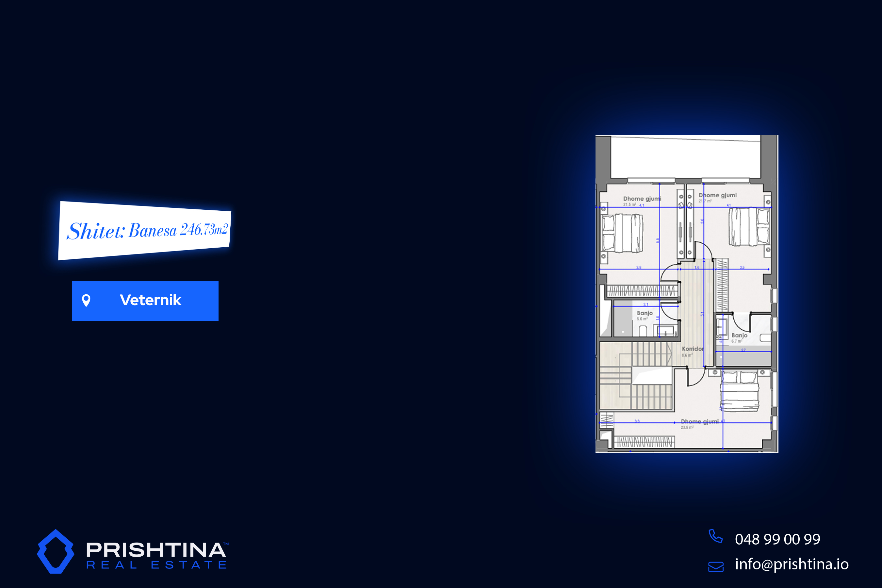Click the Banjo 6.7 m² bathroom label

pos(739,337)
